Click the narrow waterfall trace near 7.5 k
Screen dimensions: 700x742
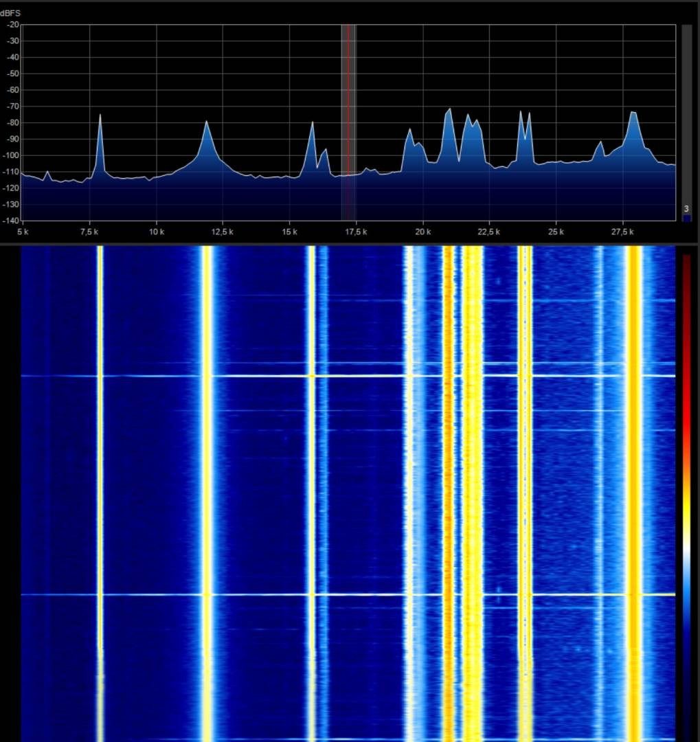[100, 481]
